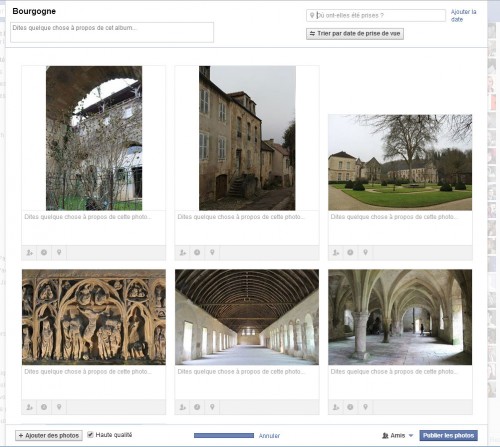Add location on the carved relief photo
This screenshot has height=447, width=500.
pyautogui.click(x=59, y=407)
